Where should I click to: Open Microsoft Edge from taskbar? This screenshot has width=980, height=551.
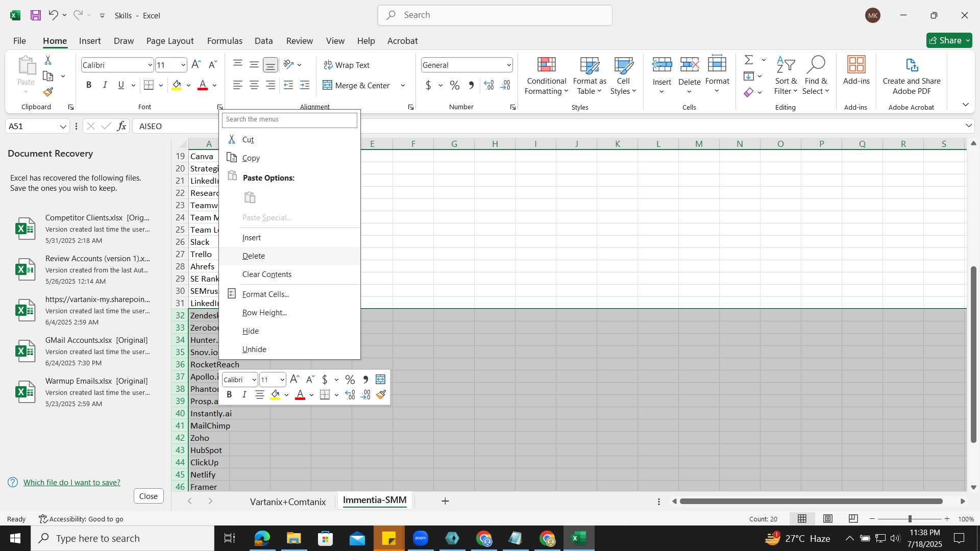[262, 538]
